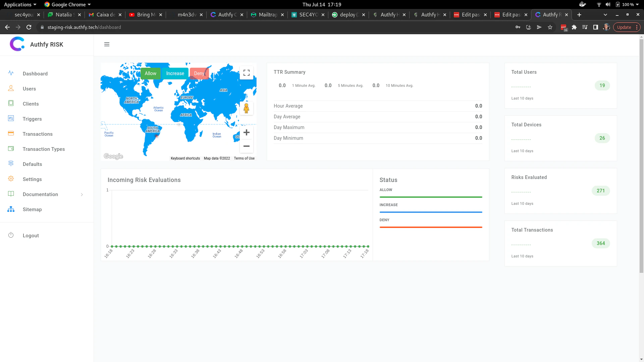The width and height of the screenshot is (644, 362).
Task: Toggle the hamburger menu to collapse sidebar
Action: point(107,44)
